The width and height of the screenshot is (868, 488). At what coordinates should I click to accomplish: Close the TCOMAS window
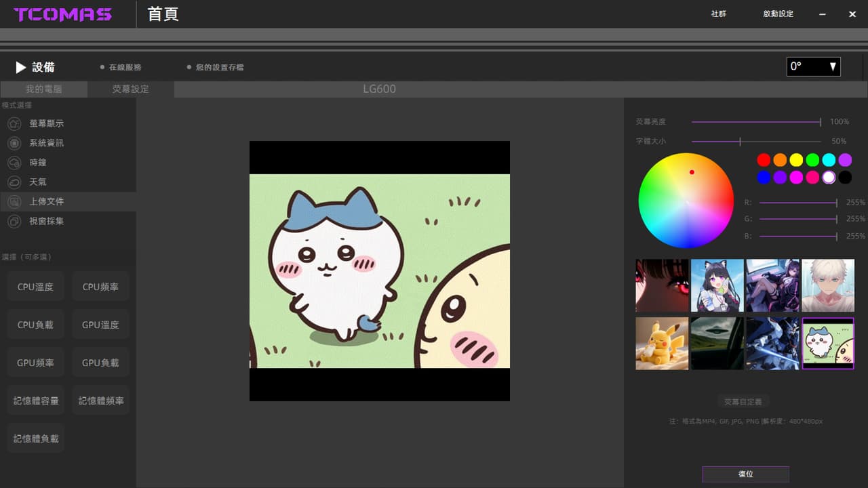point(852,14)
